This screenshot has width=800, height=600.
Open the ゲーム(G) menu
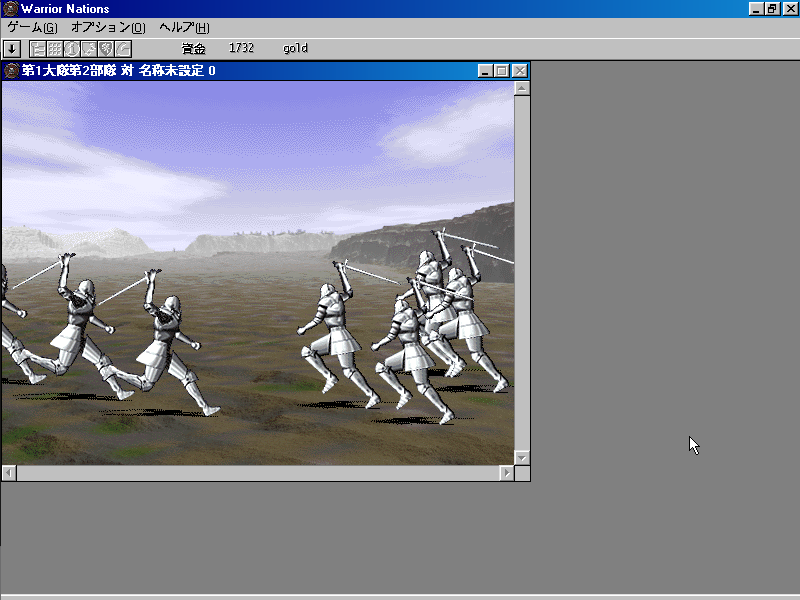pos(32,27)
